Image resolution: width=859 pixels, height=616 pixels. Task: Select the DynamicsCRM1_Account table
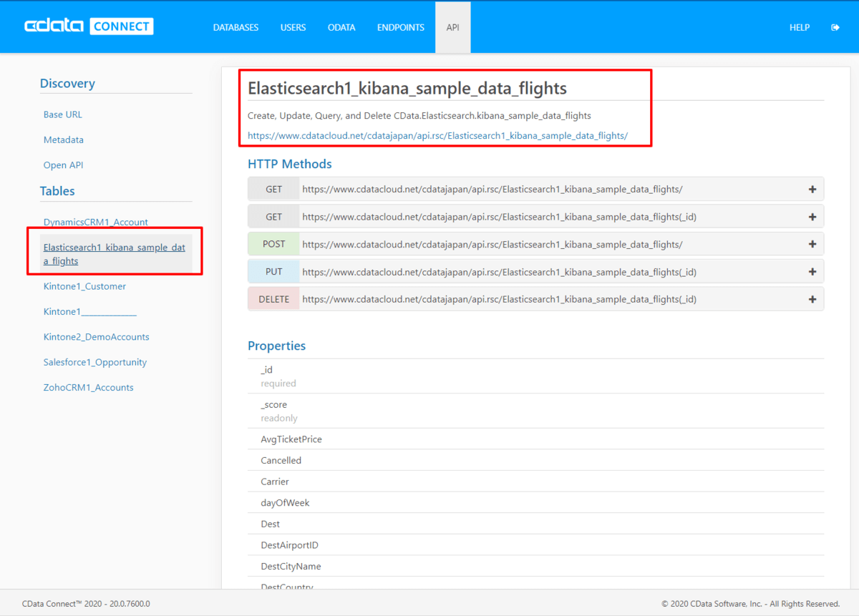(95, 223)
